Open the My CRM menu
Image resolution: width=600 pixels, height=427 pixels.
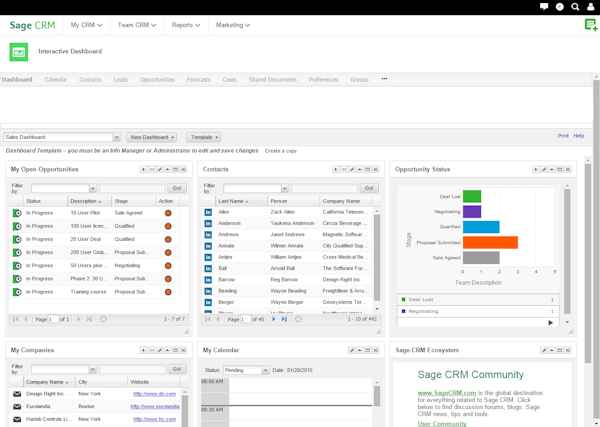pyautogui.click(x=87, y=25)
